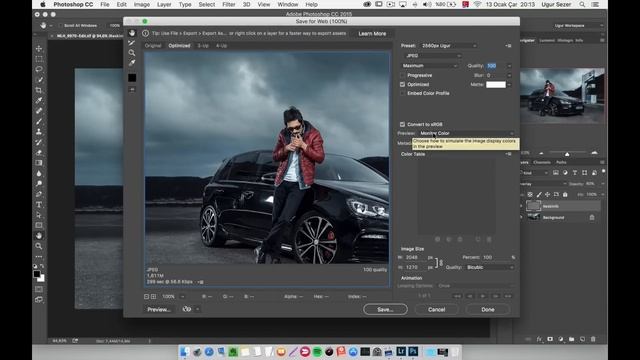Open the Optimize panel flyout menu

tap(508, 46)
